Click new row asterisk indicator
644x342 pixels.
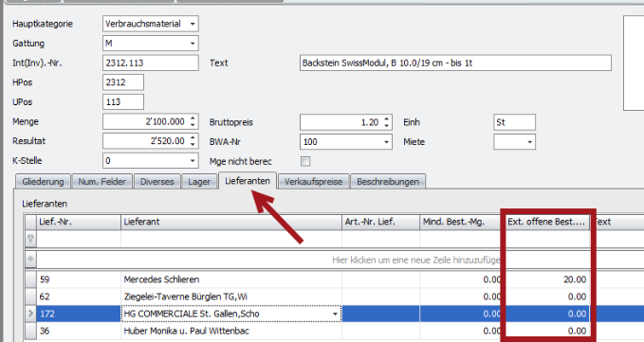30,260
